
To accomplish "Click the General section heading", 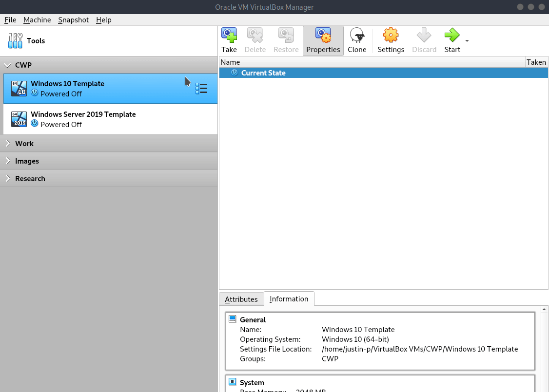I will pos(253,319).
